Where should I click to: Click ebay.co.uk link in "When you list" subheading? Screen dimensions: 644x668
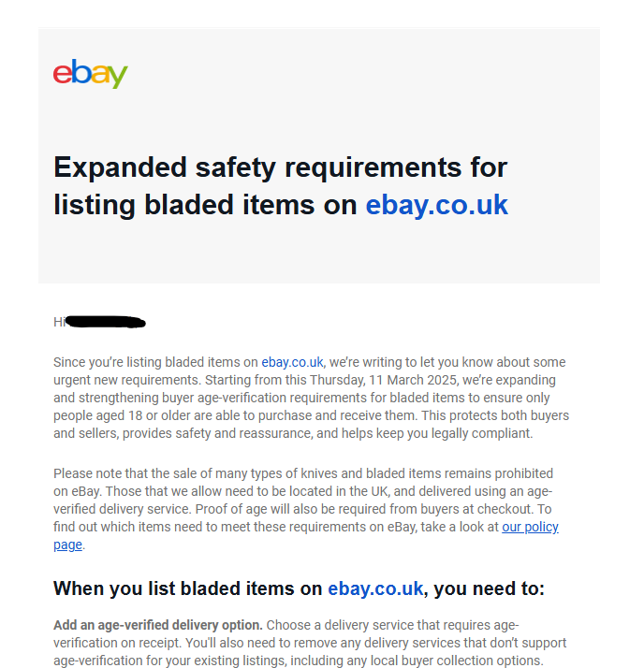[x=375, y=588]
